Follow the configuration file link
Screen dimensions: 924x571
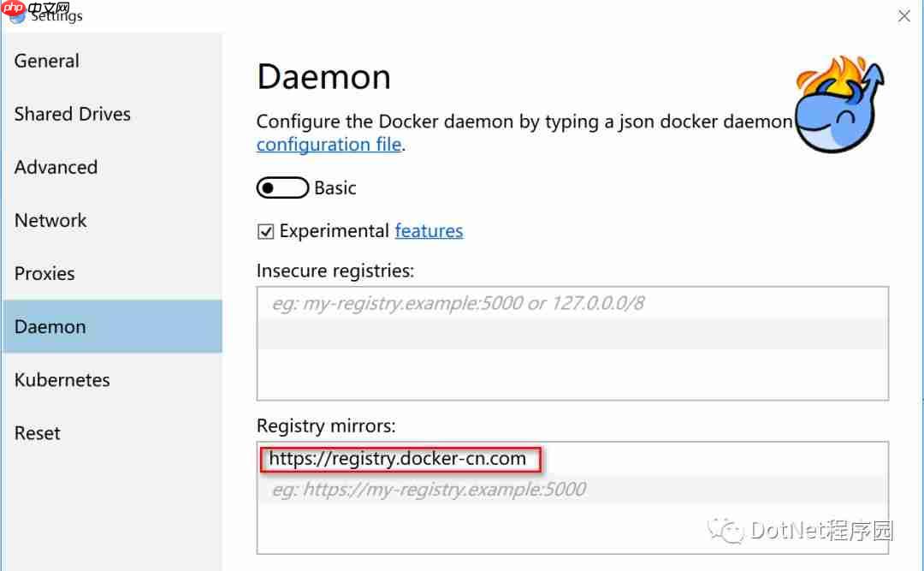(329, 145)
